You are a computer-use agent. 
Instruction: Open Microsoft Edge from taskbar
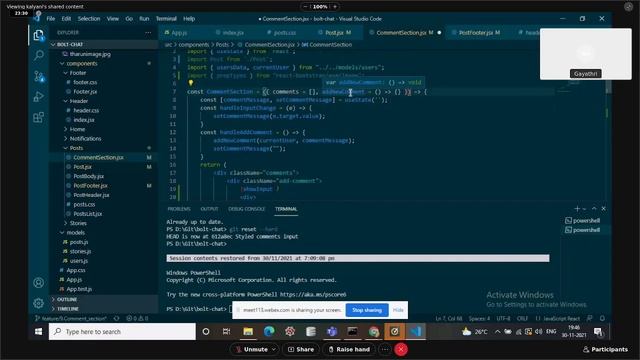(269, 331)
